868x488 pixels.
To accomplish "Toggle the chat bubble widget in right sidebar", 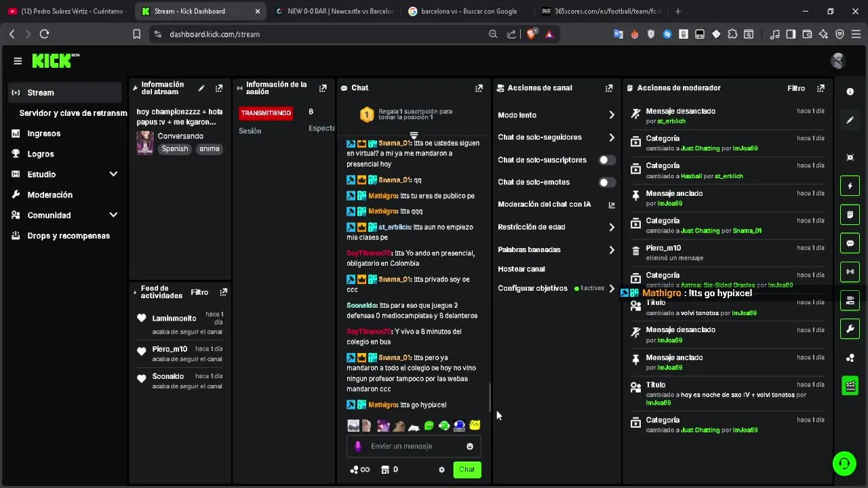I will pyautogui.click(x=850, y=243).
